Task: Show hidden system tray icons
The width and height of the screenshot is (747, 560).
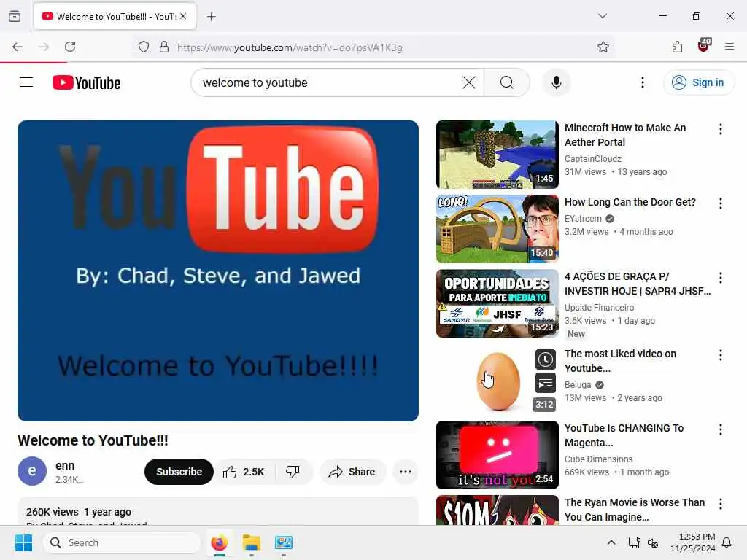Action: (x=611, y=542)
